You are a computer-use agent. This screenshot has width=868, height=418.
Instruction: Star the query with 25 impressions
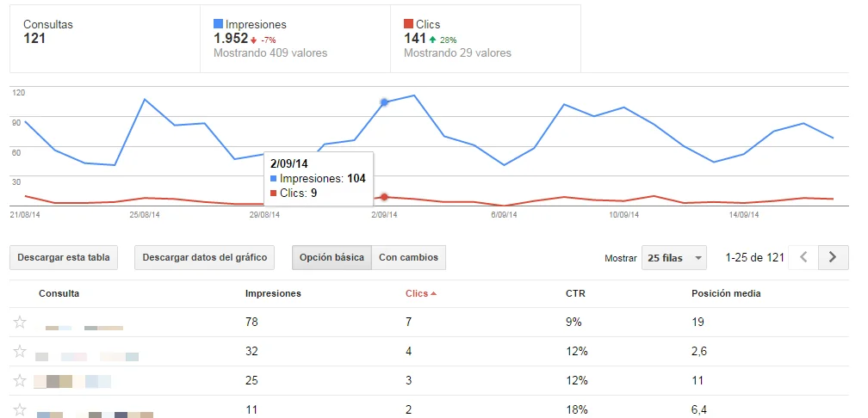click(20, 380)
